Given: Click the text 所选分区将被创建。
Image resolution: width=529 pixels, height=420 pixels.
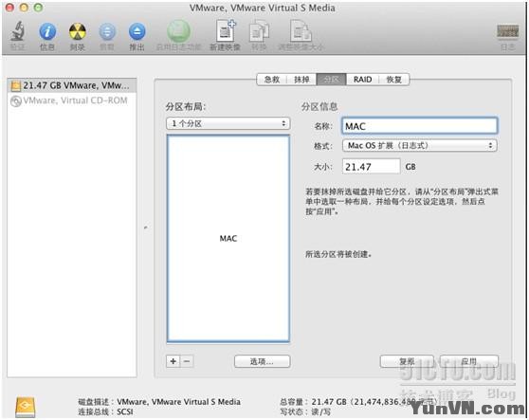Looking at the screenshot, I should pyautogui.click(x=338, y=254).
